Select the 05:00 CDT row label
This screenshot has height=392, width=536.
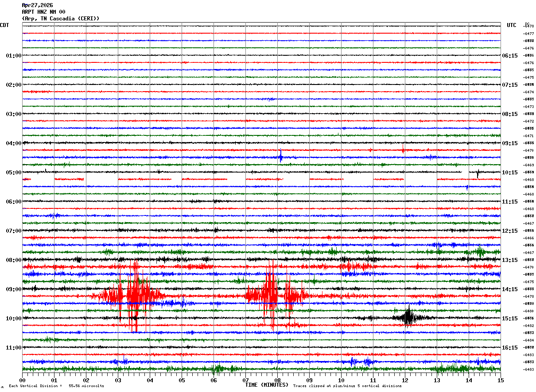point(14,173)
